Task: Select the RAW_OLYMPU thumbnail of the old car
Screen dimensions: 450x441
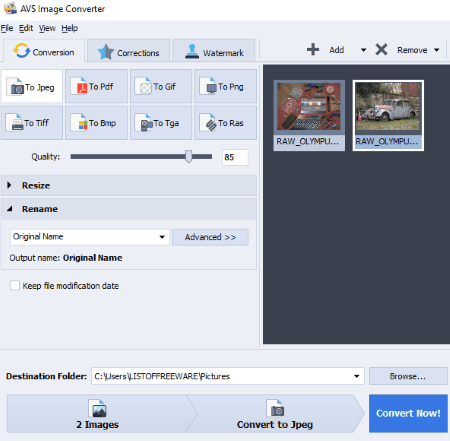Action: click(x=388, y=115)
